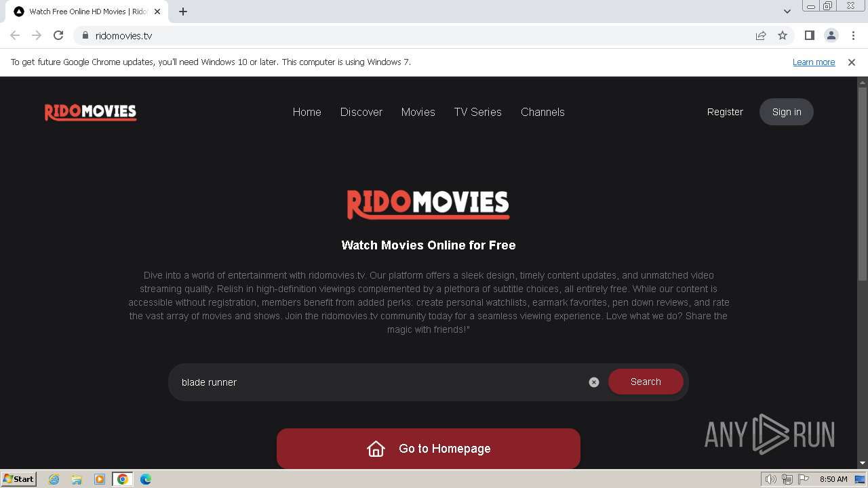Click the scrollbar down arrow
The height and width of the screenshot is (488, 868).
(x=863, y=464)
